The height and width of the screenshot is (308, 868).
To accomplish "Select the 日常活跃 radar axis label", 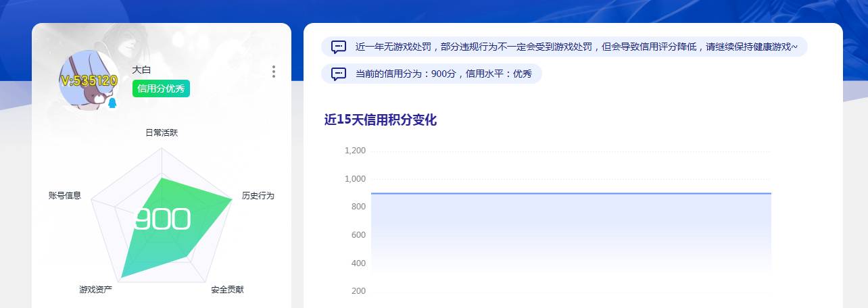I will pos(162,133).
